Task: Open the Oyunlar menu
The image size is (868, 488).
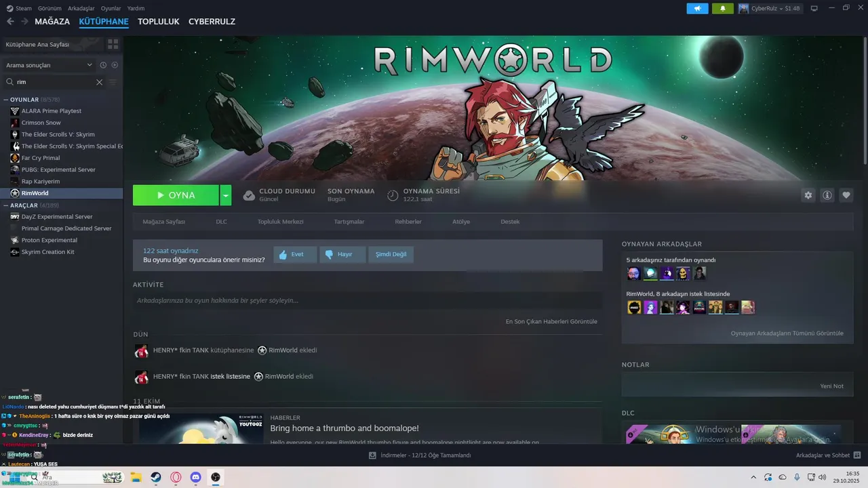Action: 111,8
